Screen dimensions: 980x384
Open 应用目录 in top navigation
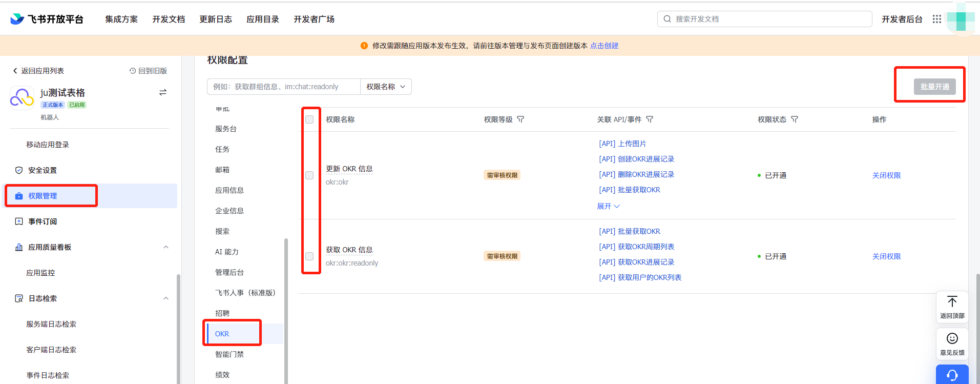click(263, 19)
